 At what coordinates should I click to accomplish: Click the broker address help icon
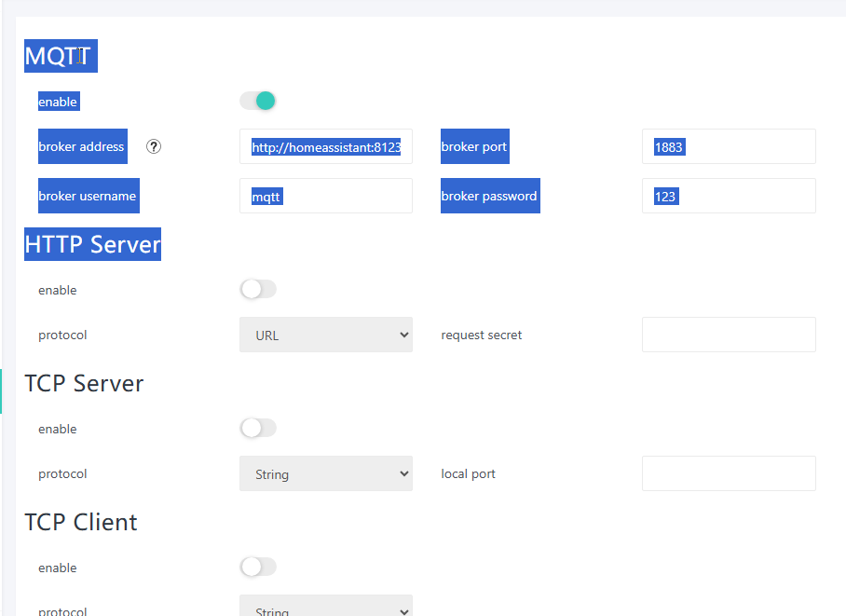154,146
